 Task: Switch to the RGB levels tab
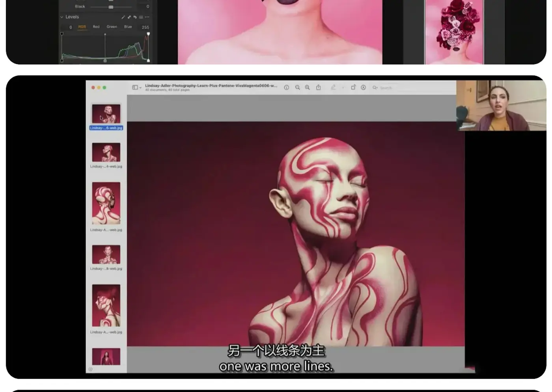pyautogui.click(x=82, y=27)
